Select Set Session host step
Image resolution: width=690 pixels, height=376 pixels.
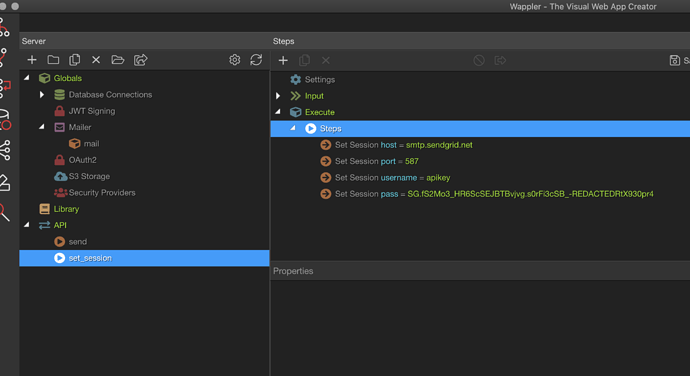tap(404, 145)
